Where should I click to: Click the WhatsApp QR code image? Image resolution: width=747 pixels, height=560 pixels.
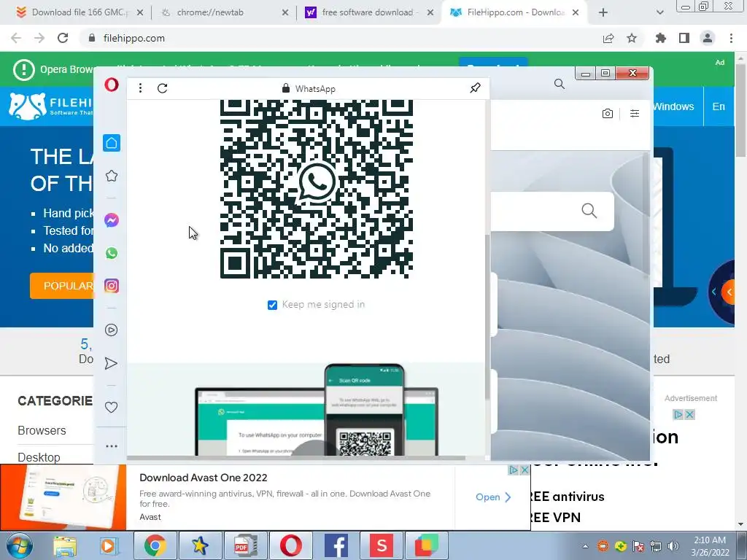[x=317, y=189]
